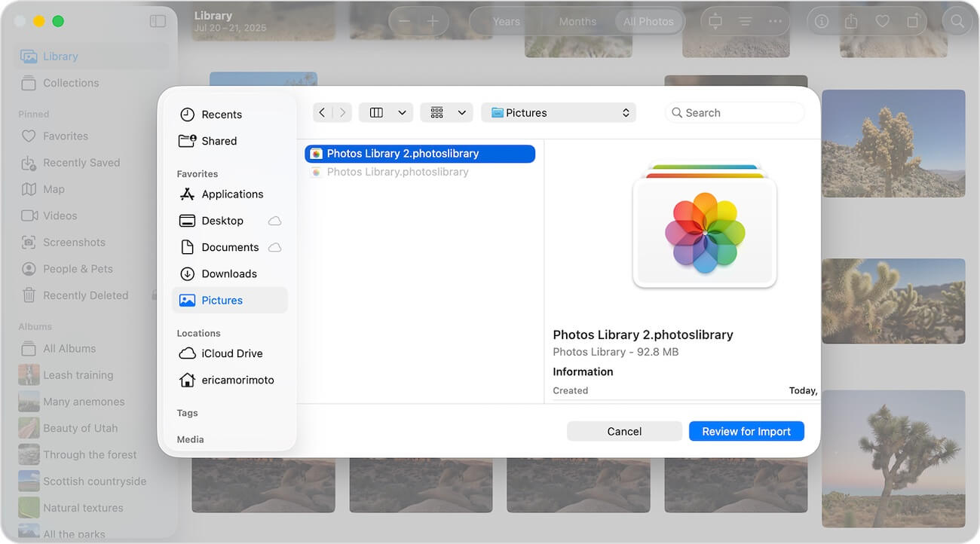The width and height of the screenshot is (980, 544).
Task: Open the more options ellipsis menu
Action: click(x=775, y=21)
